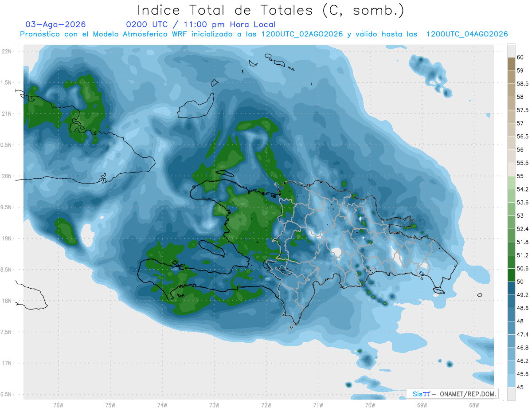
Task: Click the colorbar value '54.2'
Action: click(523, 189)
